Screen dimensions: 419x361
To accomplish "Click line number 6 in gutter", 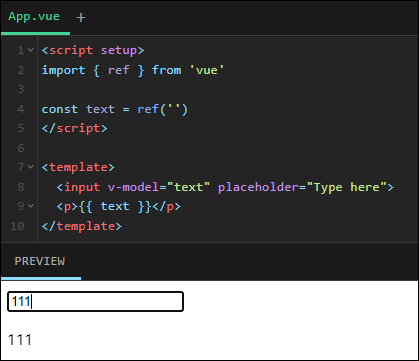I will [21, 148].
